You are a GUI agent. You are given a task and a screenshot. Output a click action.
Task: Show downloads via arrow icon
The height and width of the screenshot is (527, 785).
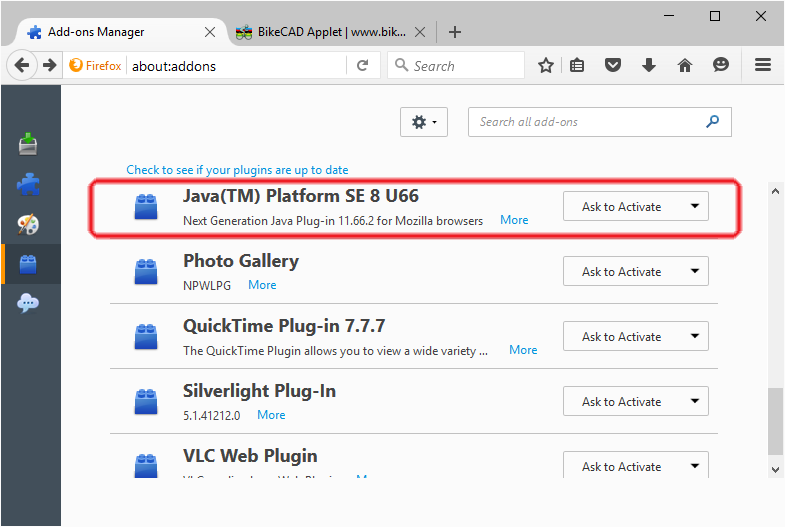(x=649, y=65)
